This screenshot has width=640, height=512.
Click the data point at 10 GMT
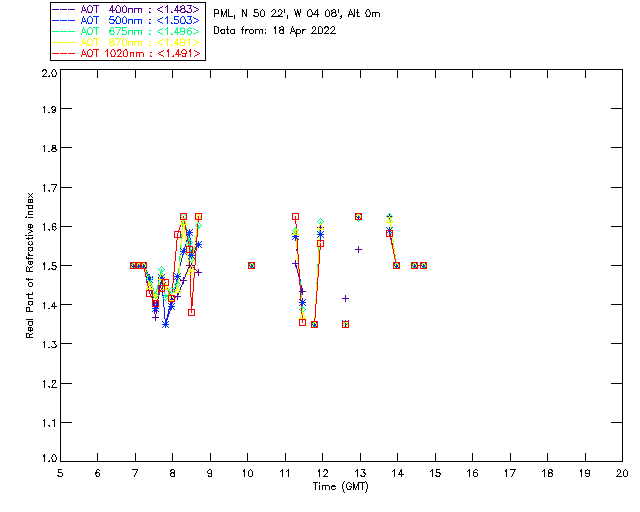251,265
